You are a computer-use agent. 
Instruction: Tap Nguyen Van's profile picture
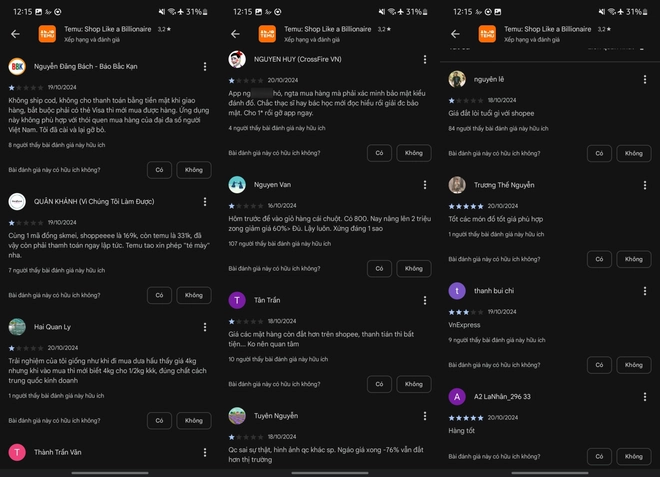point(237,185)
